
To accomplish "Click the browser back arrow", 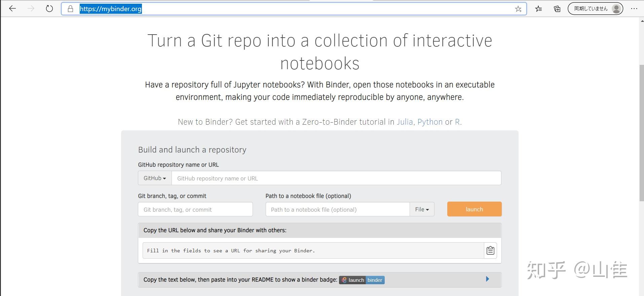I will click(x=12, y=9).
